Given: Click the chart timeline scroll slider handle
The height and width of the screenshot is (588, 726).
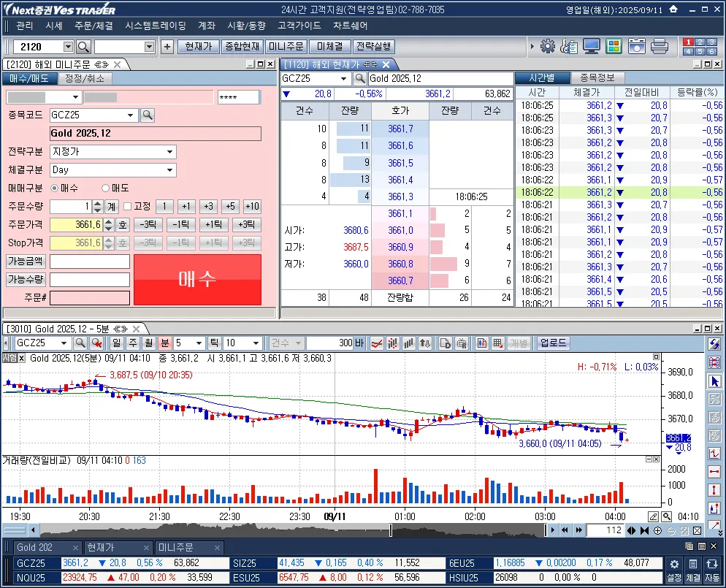Looking at the screenshot, I should [x=391, y=530].
